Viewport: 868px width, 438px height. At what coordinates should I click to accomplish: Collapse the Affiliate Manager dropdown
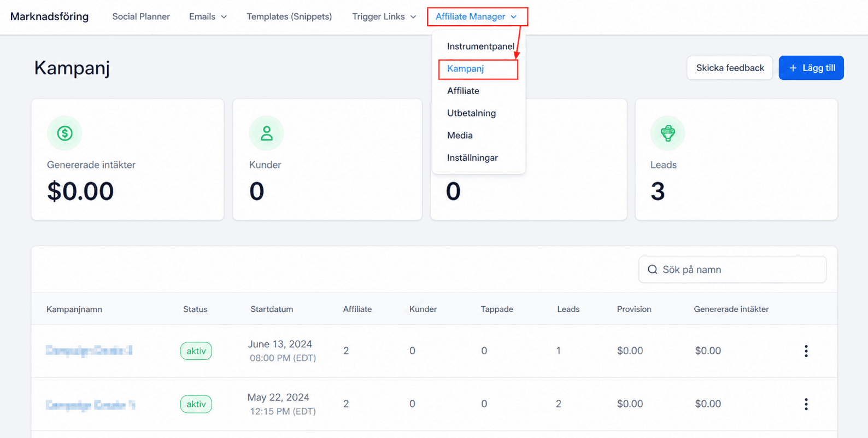click(x=477, y=16)
